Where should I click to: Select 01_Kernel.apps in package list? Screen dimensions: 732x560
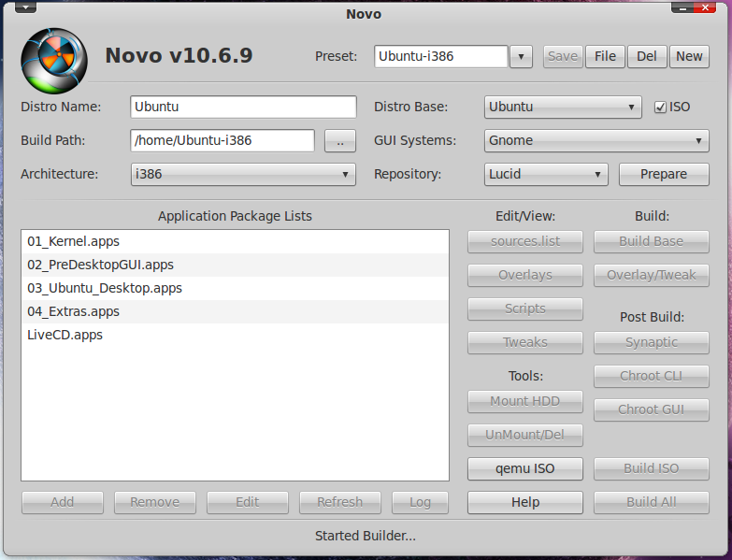(x=235, y=242)
